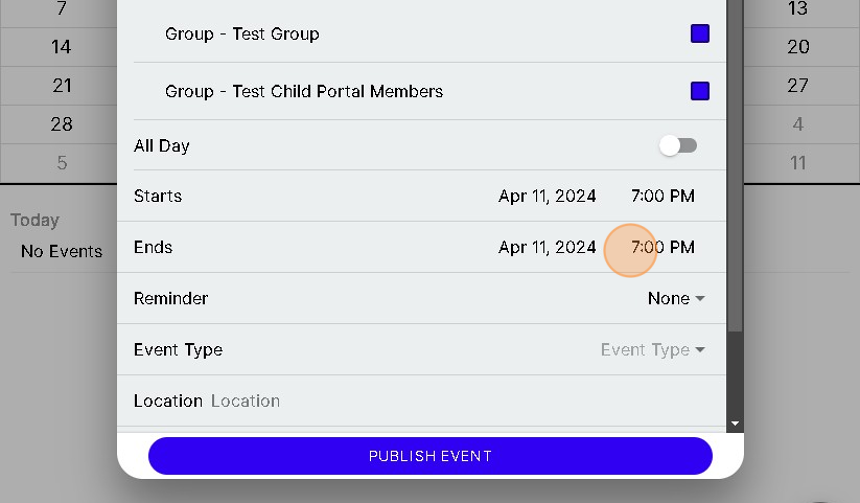
Task: Select the Starts date Apr 11, 2024
Action: point(547,196)
